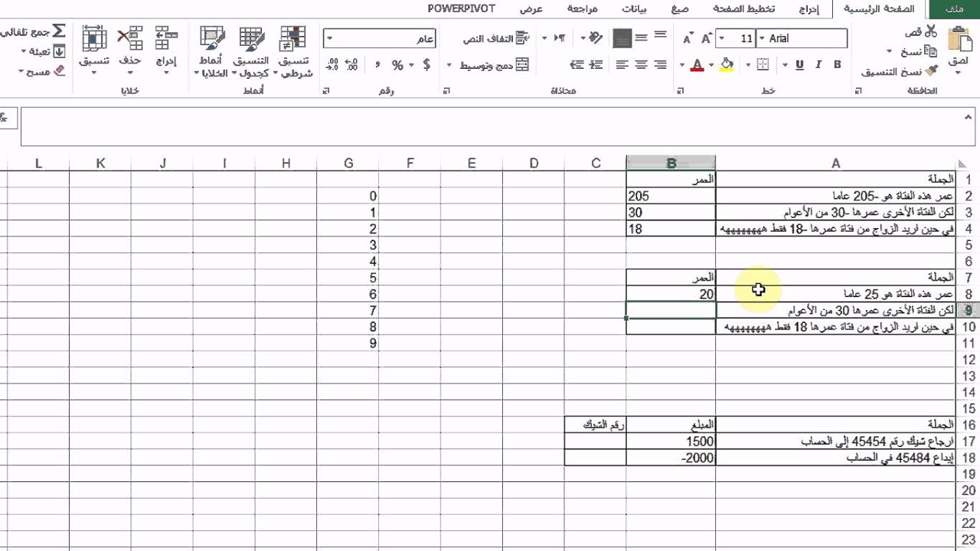980x551 pixels.
Task: Open Format as Table (التنسيق كجدول)
Action: [x=251, y=51]
